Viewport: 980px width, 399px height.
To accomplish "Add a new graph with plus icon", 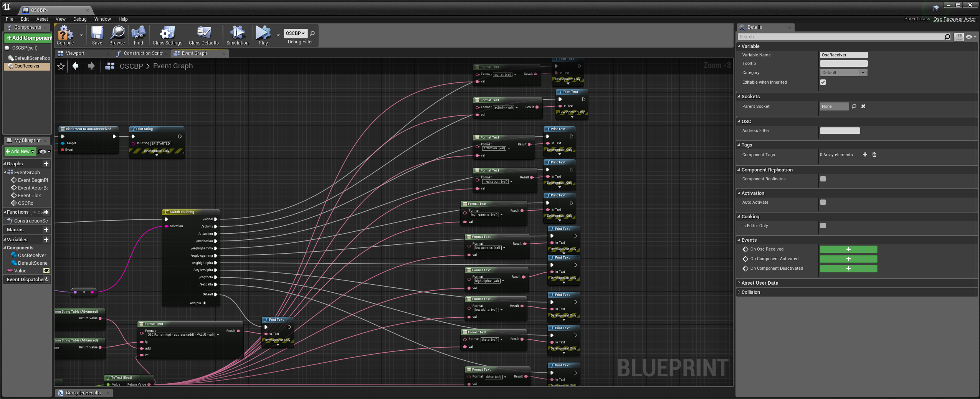I will click(46, 164).
